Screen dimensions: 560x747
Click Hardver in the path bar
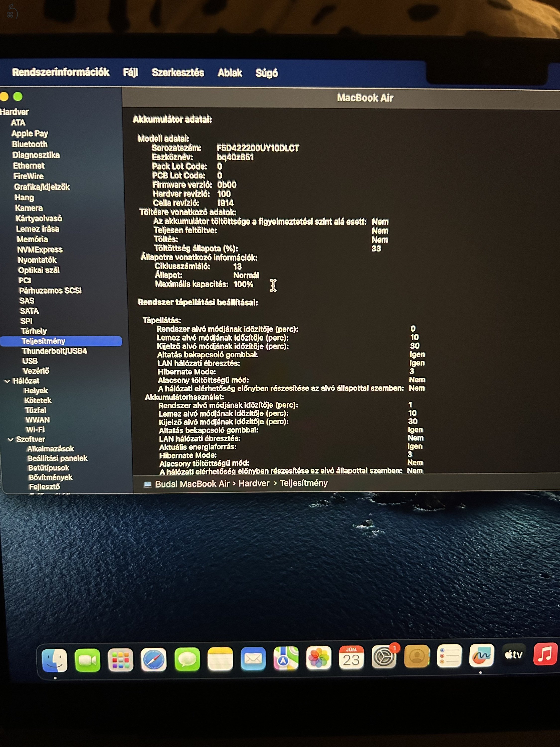254,484
